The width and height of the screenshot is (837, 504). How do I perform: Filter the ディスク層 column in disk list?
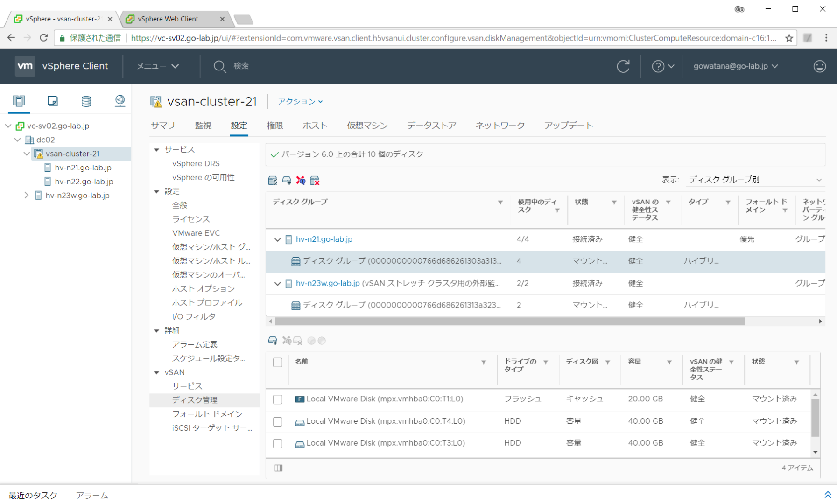point(608,363)
